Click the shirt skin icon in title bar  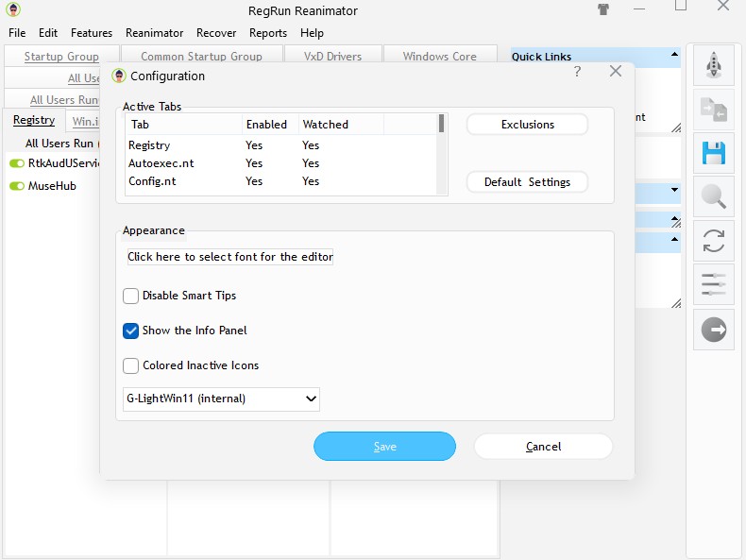[x=603, y=9]
